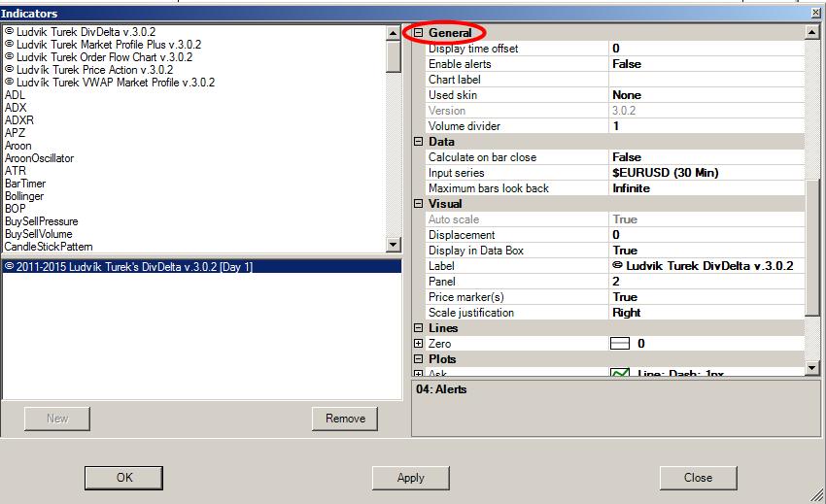Select the APZ indicator
The image size is (826, 504).
click(x=15, y=133)
